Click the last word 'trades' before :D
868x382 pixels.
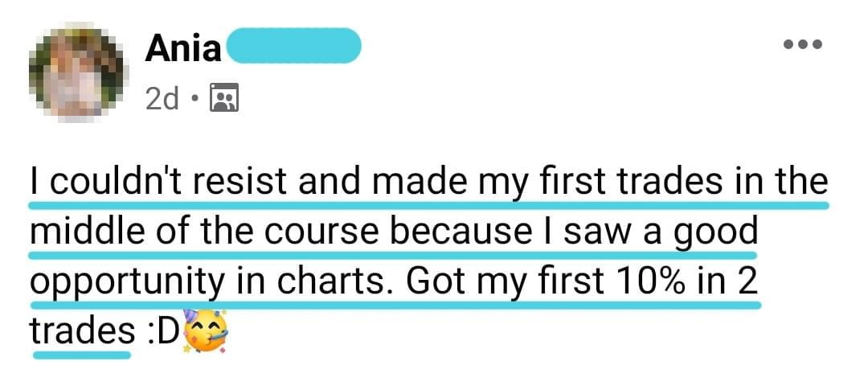tap(82, 331)
